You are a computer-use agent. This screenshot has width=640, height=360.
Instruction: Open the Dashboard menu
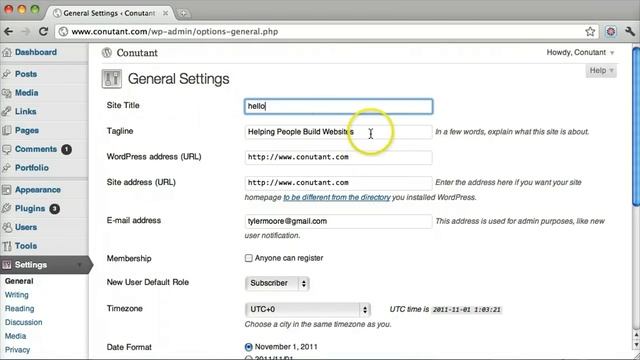(x=36, y=52)
